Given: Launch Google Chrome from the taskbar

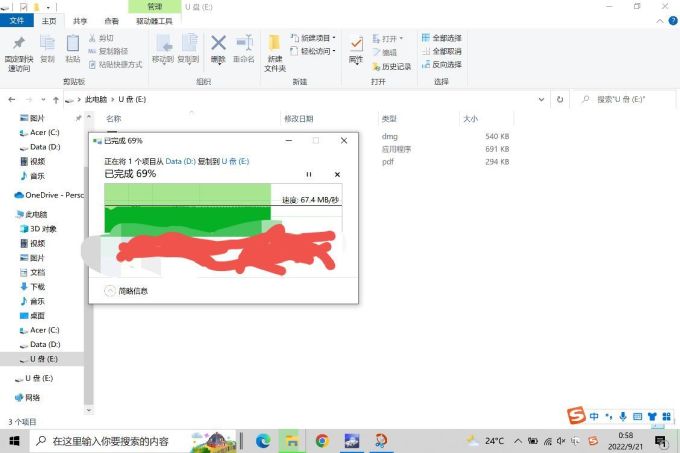Looking at the screenshot, I should click(322, 441).
